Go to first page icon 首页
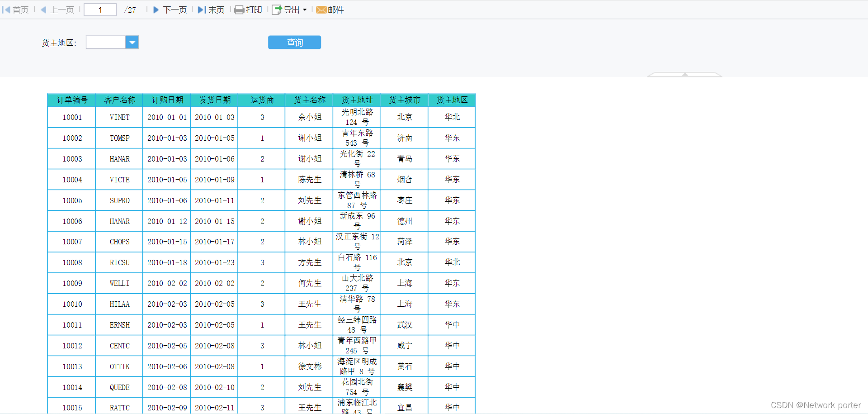The width and height of the screenshot is (868, 414). (x=6, y=10)
